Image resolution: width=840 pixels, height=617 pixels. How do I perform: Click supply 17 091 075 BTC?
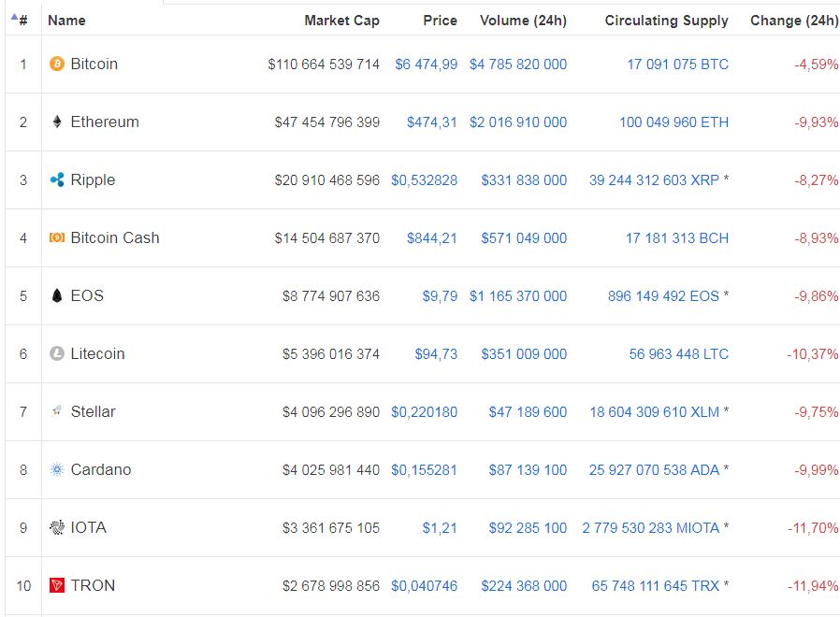[x=677, y=65]
